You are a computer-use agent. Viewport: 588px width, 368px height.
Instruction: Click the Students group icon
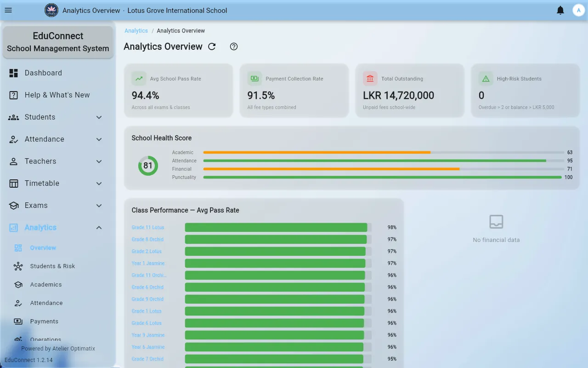14,117
